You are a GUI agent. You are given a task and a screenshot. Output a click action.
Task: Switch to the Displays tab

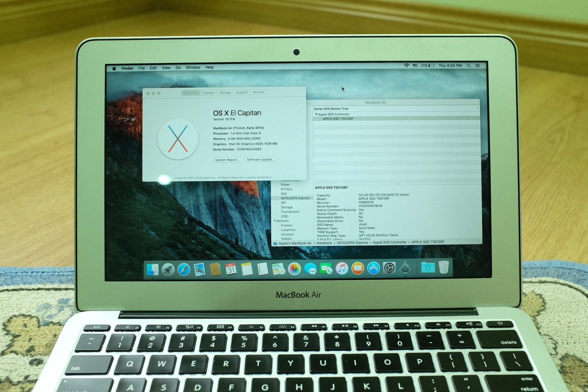(209, 93)
